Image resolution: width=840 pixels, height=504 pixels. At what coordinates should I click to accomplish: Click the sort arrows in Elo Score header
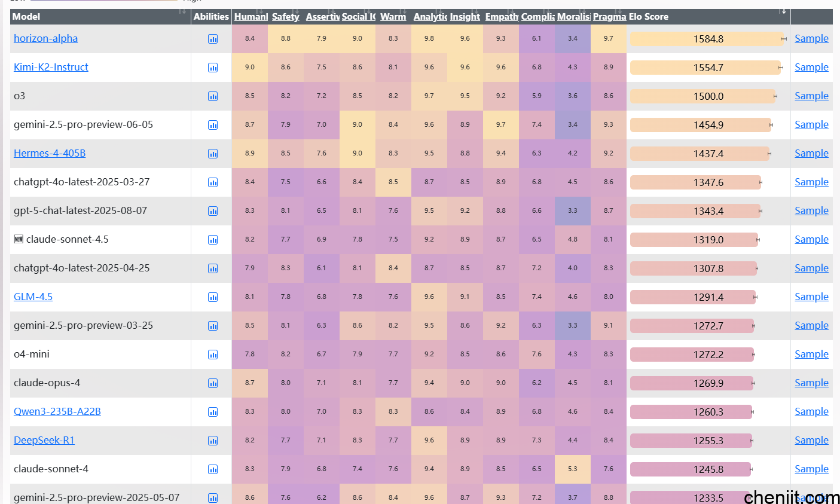[782, 11]
